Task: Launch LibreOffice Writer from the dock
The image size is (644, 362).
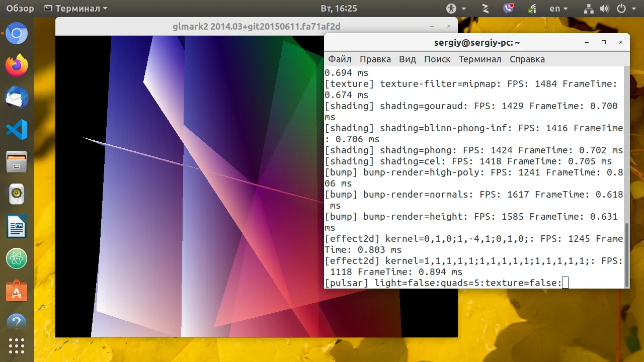Action: [17, 226]
